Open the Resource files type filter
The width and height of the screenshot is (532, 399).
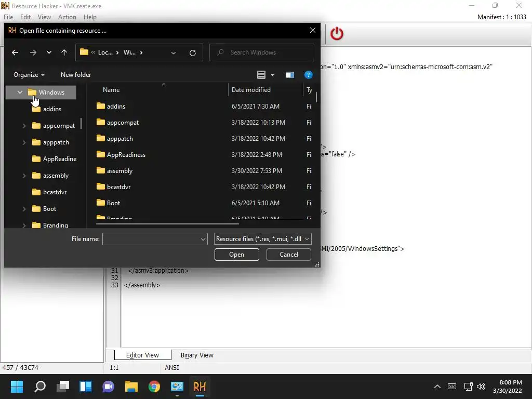262,239
